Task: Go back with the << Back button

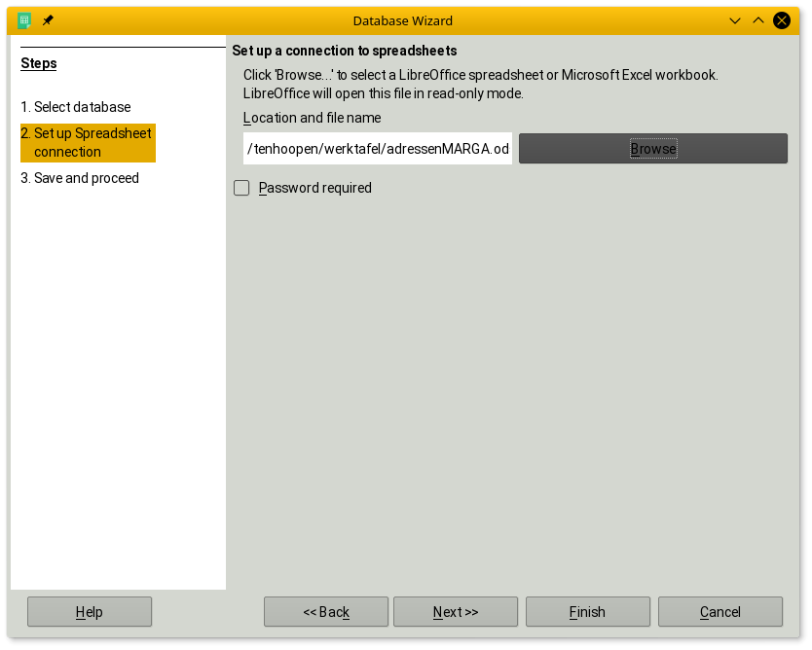Action: [x=326, y=612]
